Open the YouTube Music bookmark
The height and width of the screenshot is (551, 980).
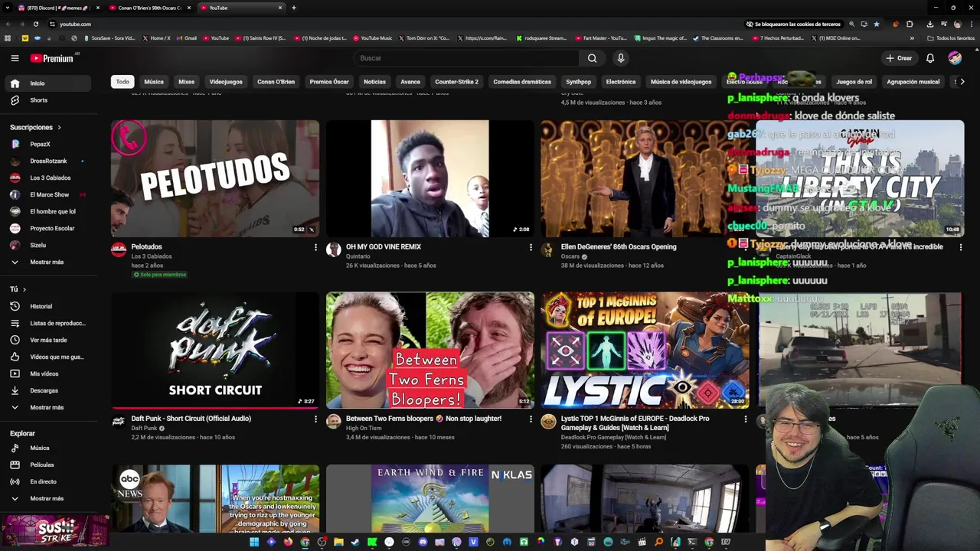372,38
